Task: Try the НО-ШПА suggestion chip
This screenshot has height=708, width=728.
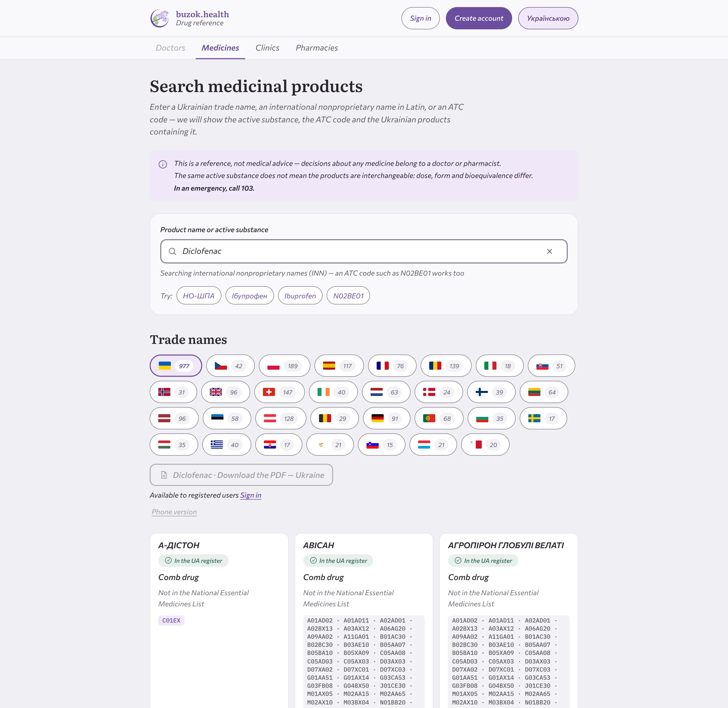Action: click(198, 296)
